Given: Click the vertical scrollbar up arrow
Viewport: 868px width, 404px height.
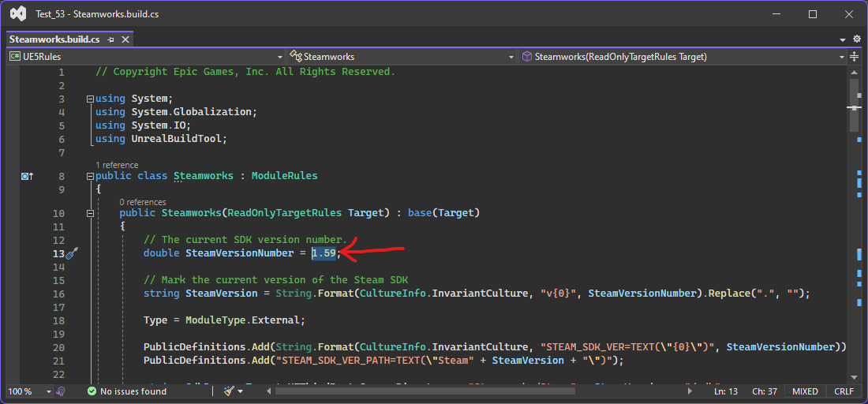Looking at the screenshot, I should (854, 72).
